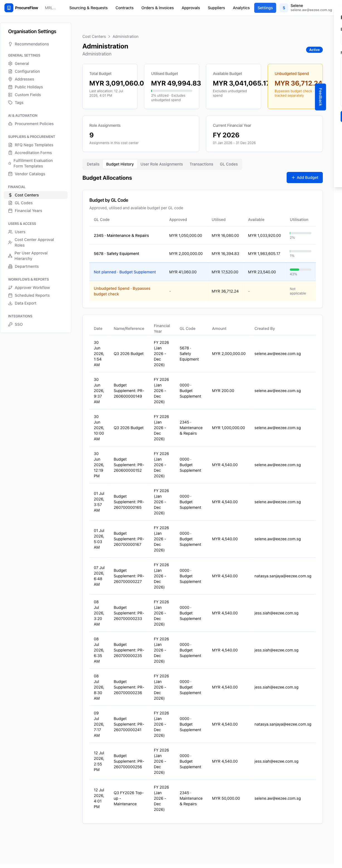
Task: Click the Addresses pin icon
Action: 10,79
